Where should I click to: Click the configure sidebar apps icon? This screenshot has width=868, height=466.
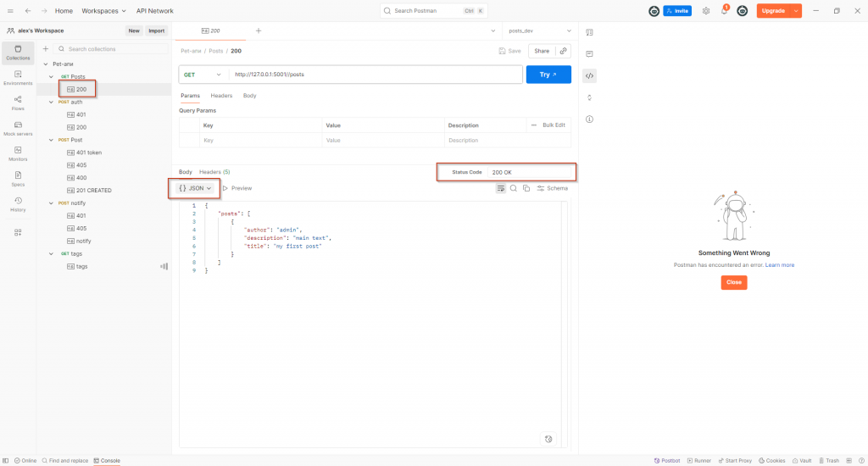(18, 232)
